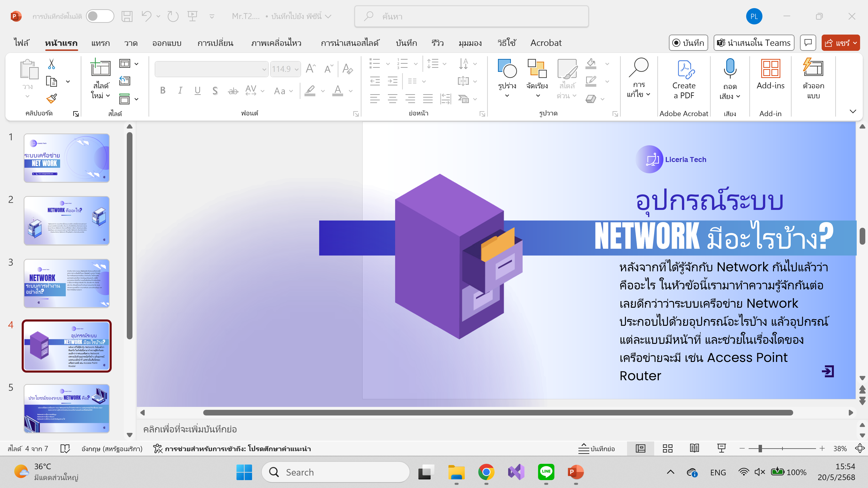Screen dimensions: 868x488
Task: Apply the font color A swatch
Action: pyautogui.click(x=338, y=90)
